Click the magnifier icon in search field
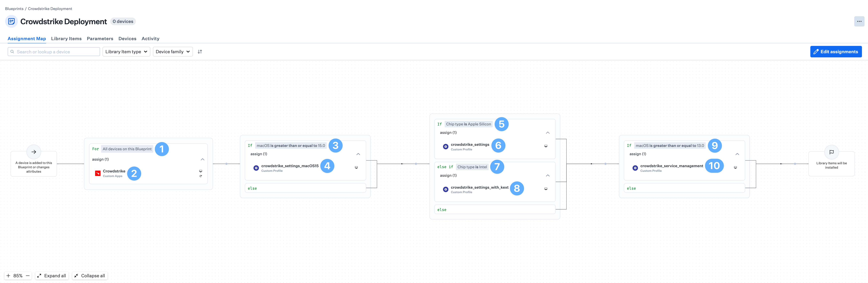Image resolution: width=868 pixels, height=283 pixels. click(12, 52)
